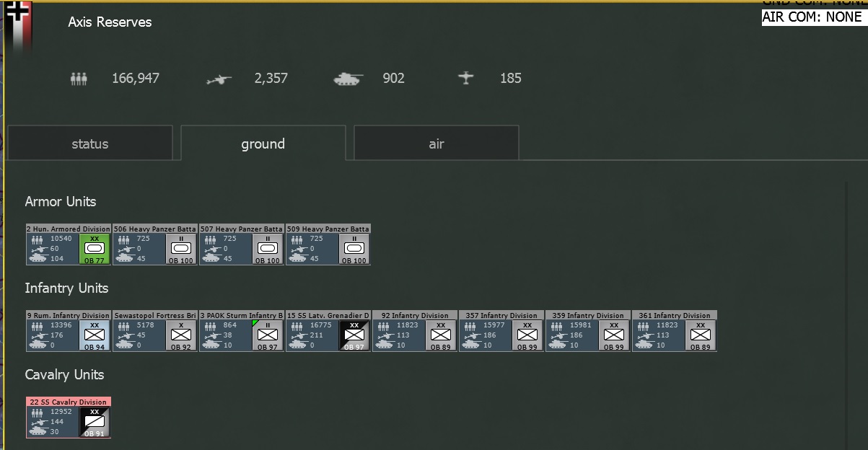The image size is (868, 450).
Task: Switch to the status tab
Action: click(x=89, y=143)
